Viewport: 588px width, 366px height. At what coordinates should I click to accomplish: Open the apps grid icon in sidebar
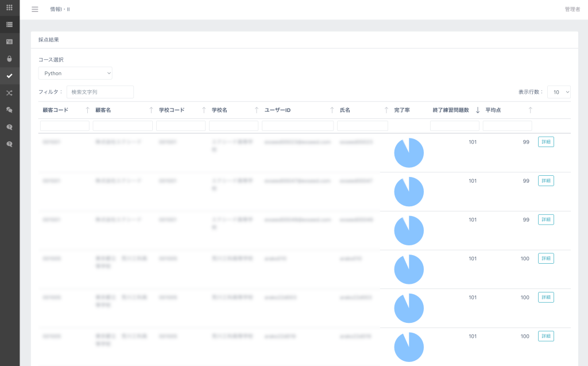point(9,7)
